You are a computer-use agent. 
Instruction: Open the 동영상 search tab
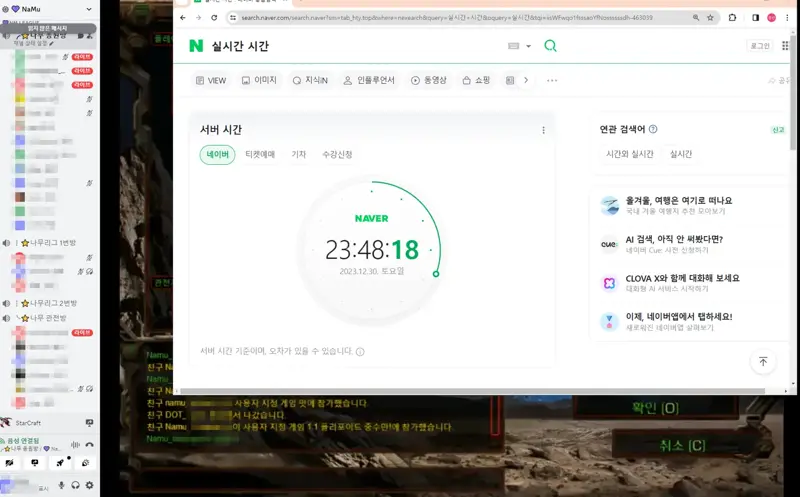point(429,80)
